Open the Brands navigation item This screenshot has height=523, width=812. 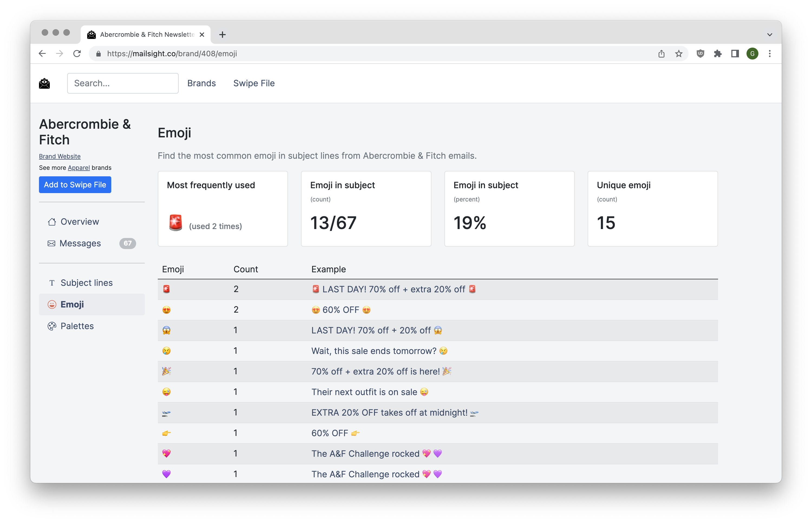point(202,83)
